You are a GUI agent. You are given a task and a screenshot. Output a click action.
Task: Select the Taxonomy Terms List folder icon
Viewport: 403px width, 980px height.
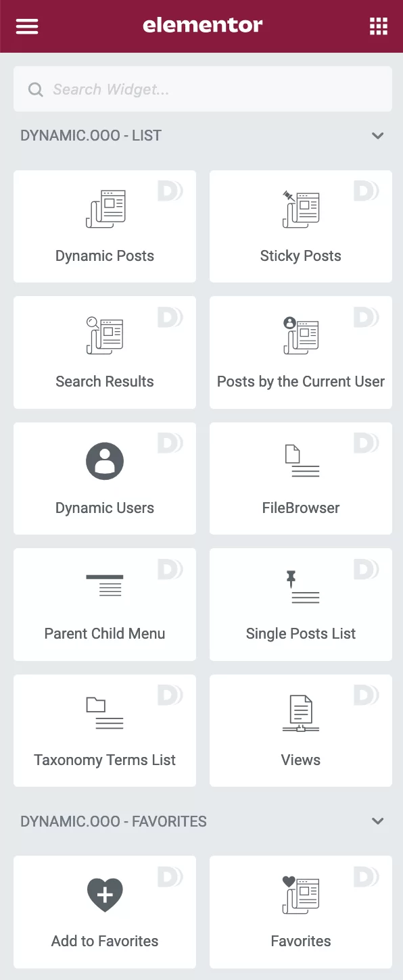104,712
